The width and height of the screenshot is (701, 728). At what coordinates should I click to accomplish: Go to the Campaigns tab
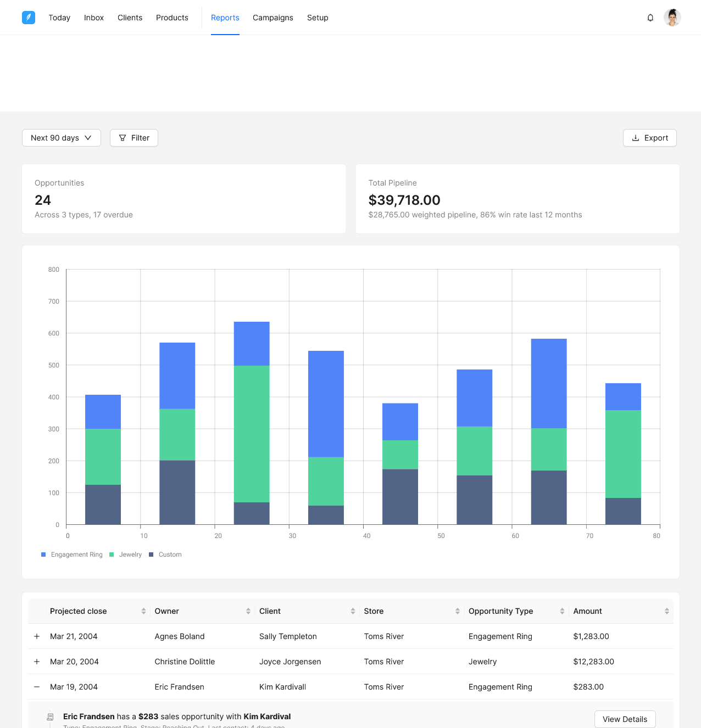pos(273,18)
